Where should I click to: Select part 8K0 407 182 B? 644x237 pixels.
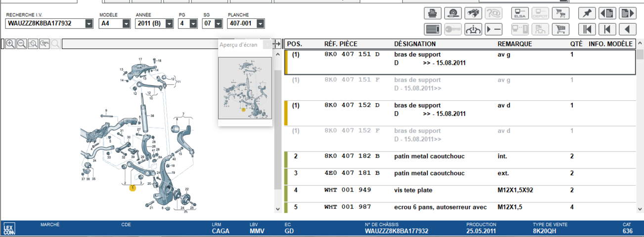tap(460, 160)
